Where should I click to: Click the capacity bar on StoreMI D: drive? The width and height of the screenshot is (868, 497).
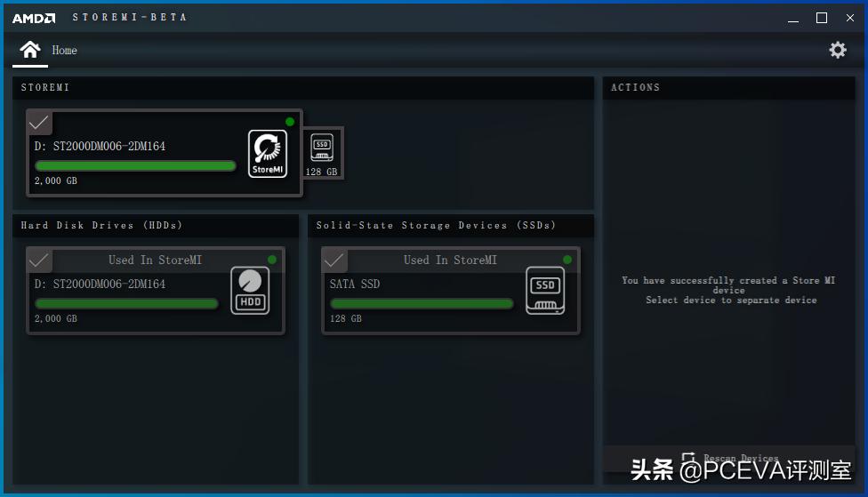click(x=135, y=165)
